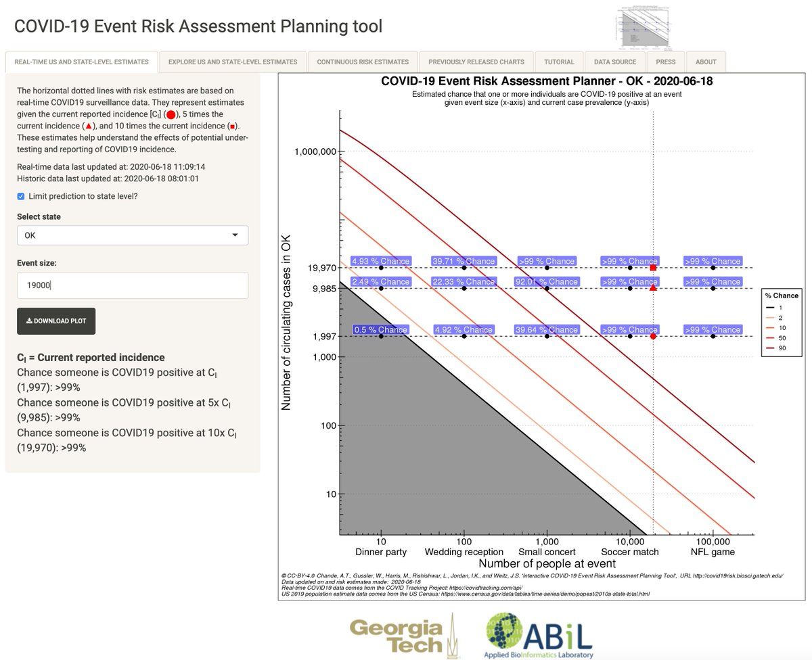812x660 pixels.
Task: Open the Tutorial tab
Action: [x=559, y=62]
